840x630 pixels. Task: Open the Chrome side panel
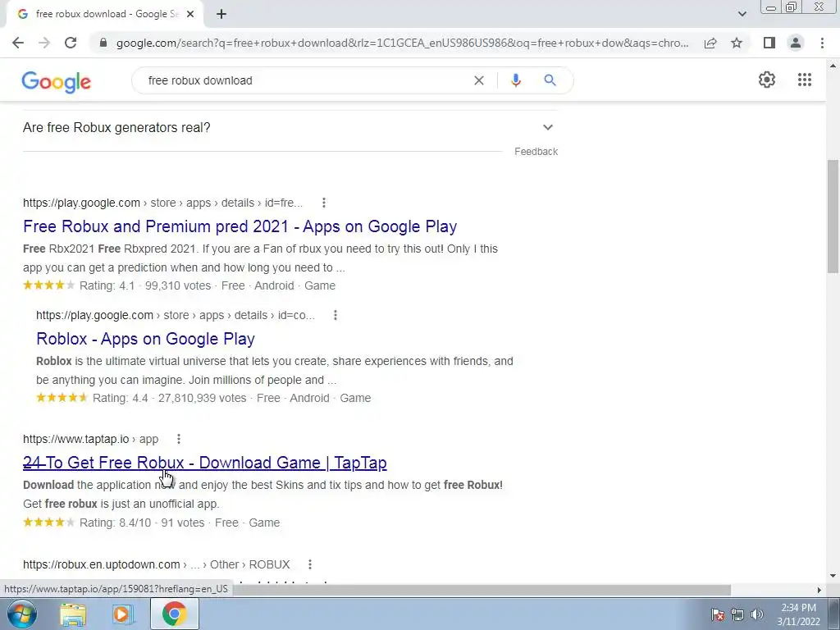coord(769,43)
